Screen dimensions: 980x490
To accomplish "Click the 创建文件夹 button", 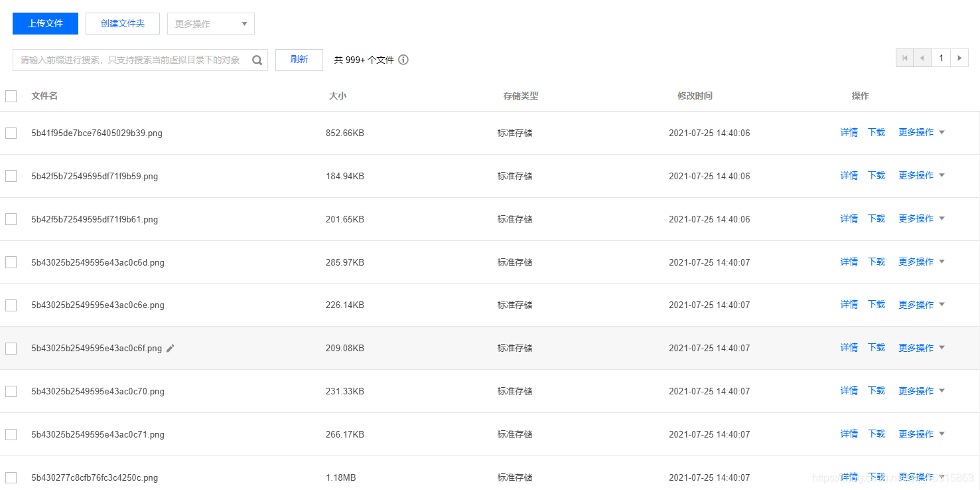I will 123,23.
